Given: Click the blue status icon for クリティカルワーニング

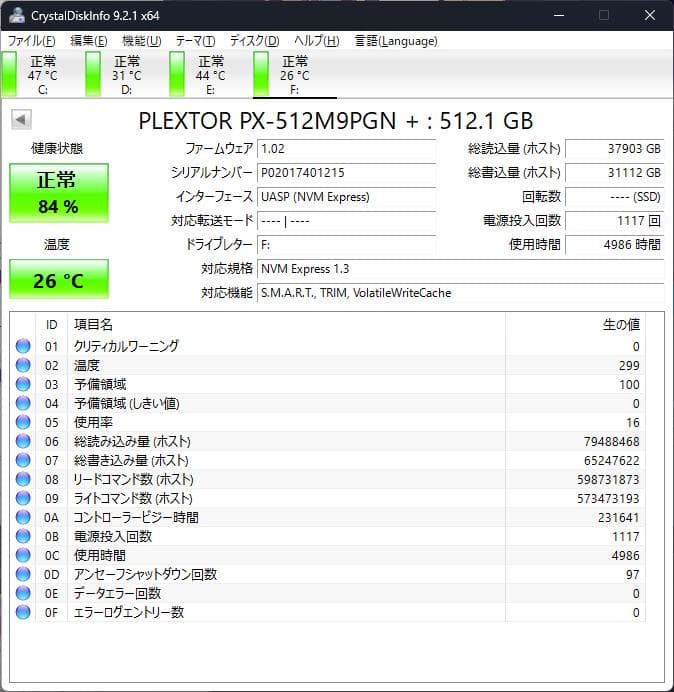Looking at the screenshot, I should 23,346.
